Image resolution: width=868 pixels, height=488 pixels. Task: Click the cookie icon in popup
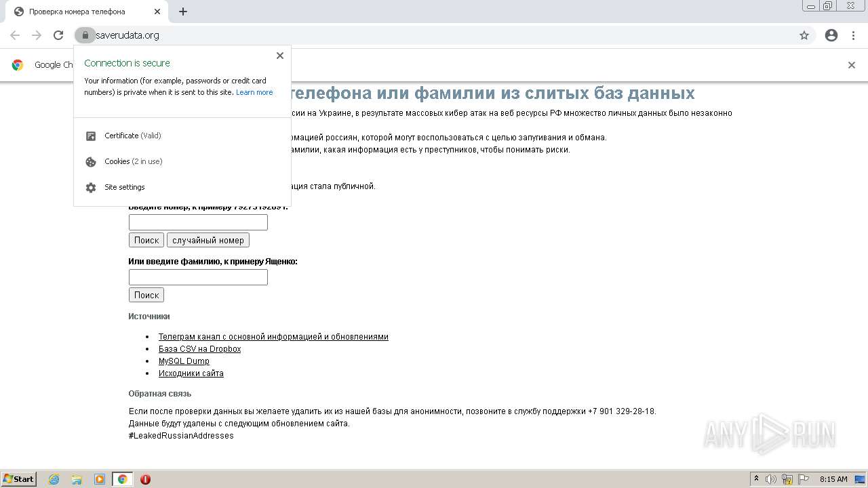tap(91, 162)
